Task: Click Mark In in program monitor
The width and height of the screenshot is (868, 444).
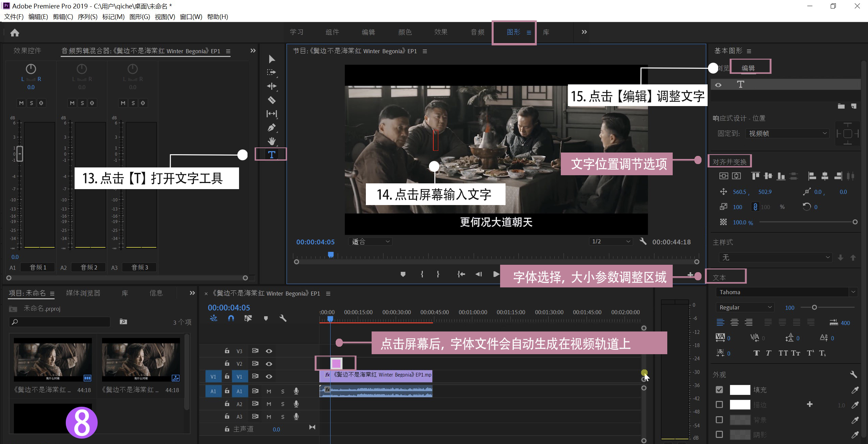Action: pos(422,274)
